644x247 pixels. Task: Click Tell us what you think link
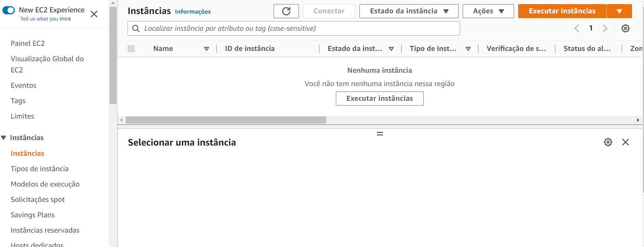click(x=46, y=19)
